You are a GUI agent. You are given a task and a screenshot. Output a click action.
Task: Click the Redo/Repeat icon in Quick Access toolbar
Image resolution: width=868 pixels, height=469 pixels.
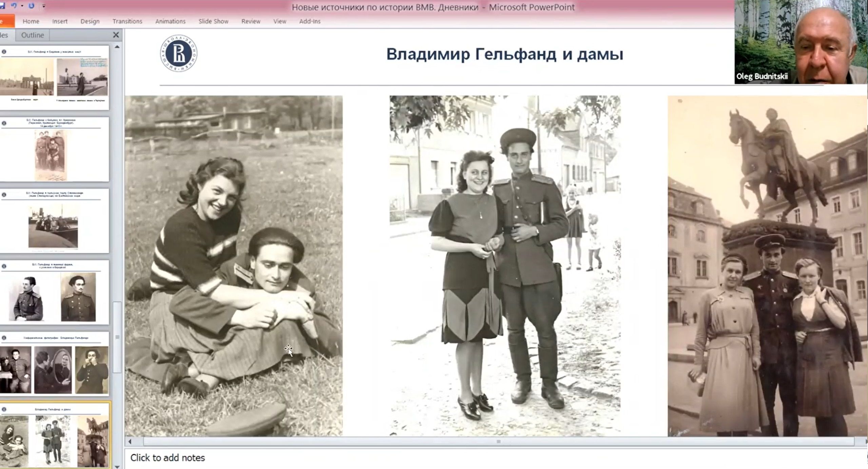click(31, 6)
